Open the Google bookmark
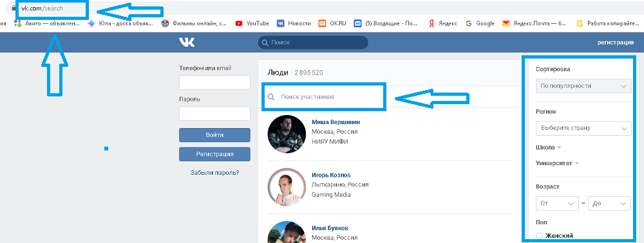 (480, 23)
